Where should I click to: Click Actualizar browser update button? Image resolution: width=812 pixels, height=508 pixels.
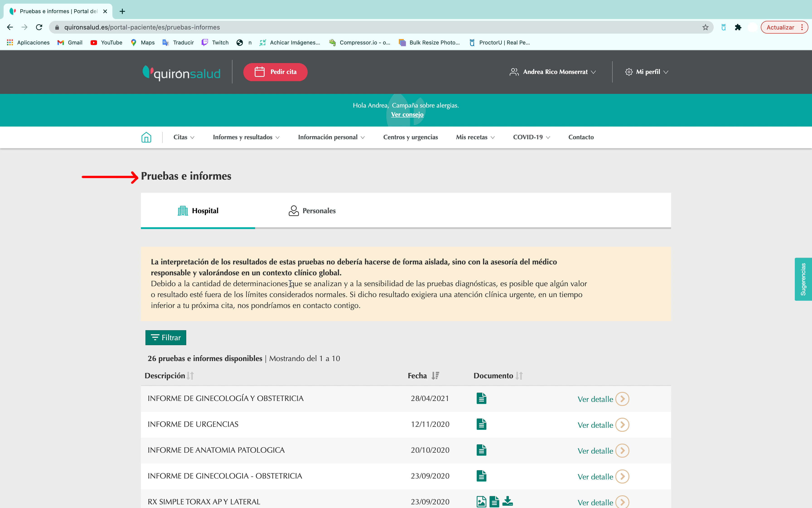[x=780, y=27]
